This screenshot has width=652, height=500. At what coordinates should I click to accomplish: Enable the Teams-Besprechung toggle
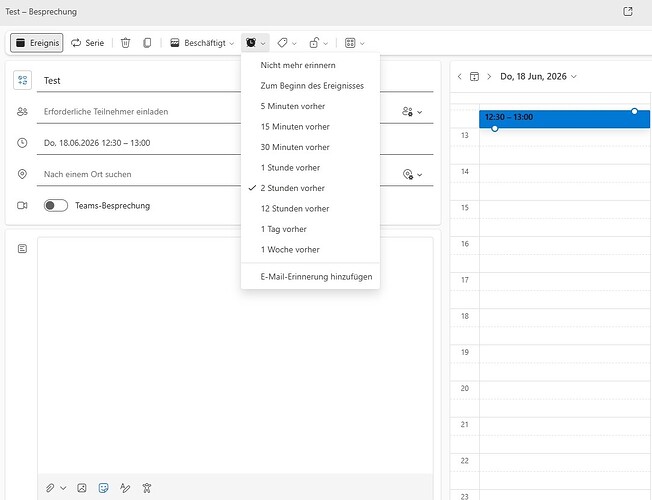[56, 205]
